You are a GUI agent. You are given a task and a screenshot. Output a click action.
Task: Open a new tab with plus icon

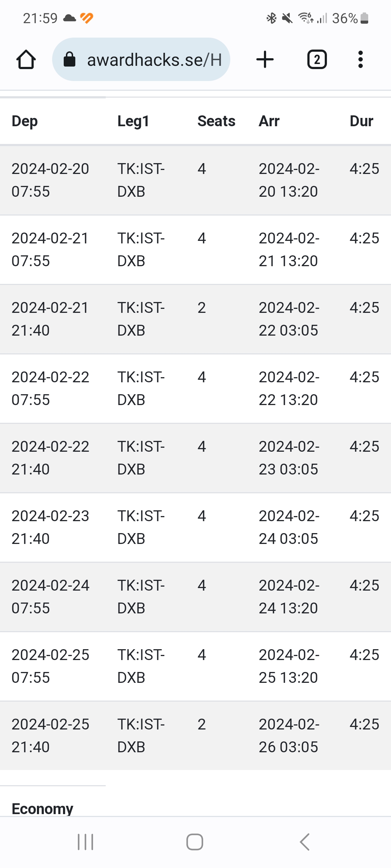tap(265, 60)
